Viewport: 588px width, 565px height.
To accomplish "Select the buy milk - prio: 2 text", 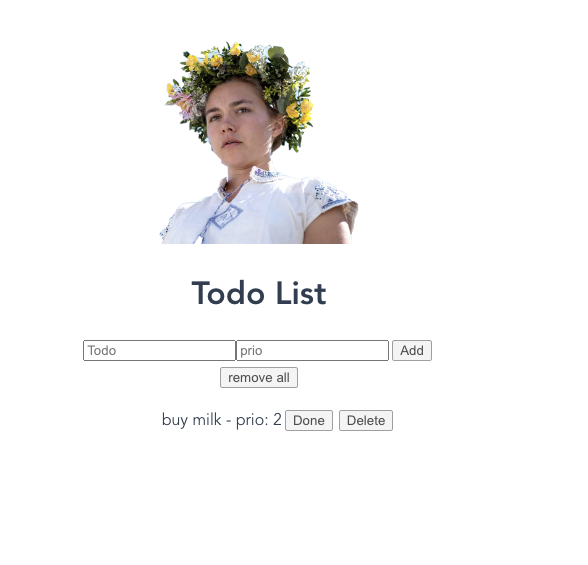I will point(222,420).
